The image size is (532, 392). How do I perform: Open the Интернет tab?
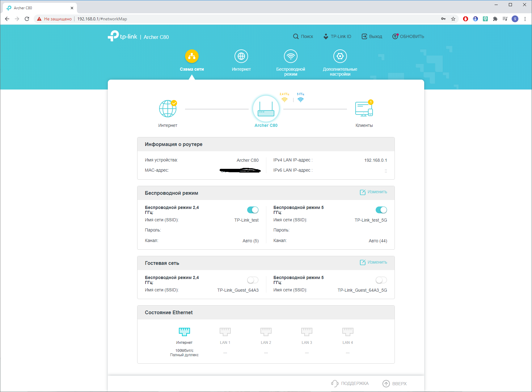click(x=241, y=60)
